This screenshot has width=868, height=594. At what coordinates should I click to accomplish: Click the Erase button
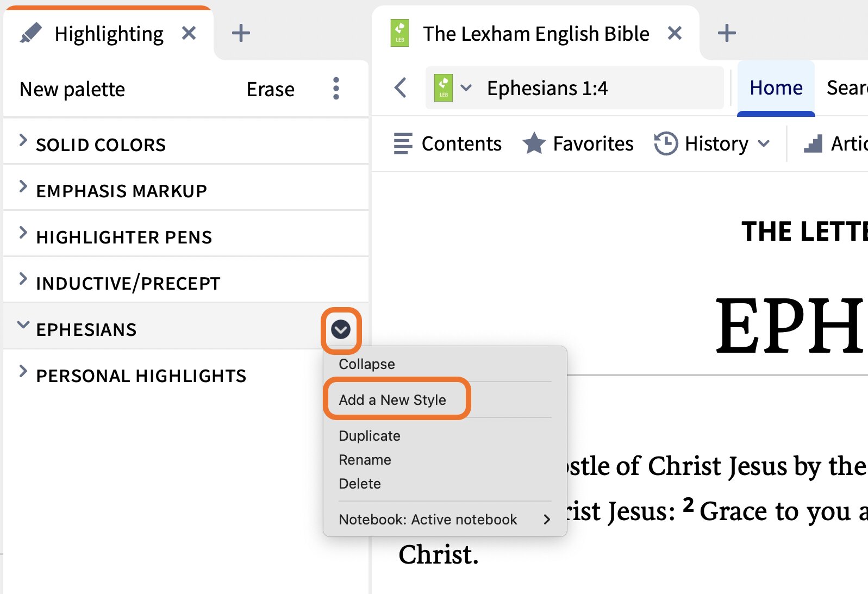click(x=271, y=89)
